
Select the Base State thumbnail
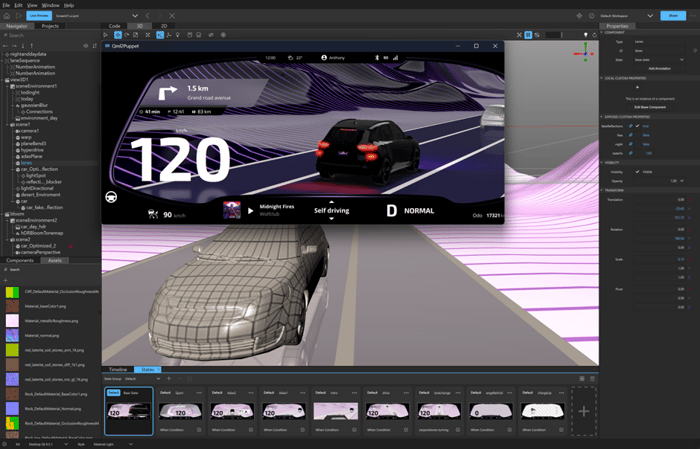[128, 411]
